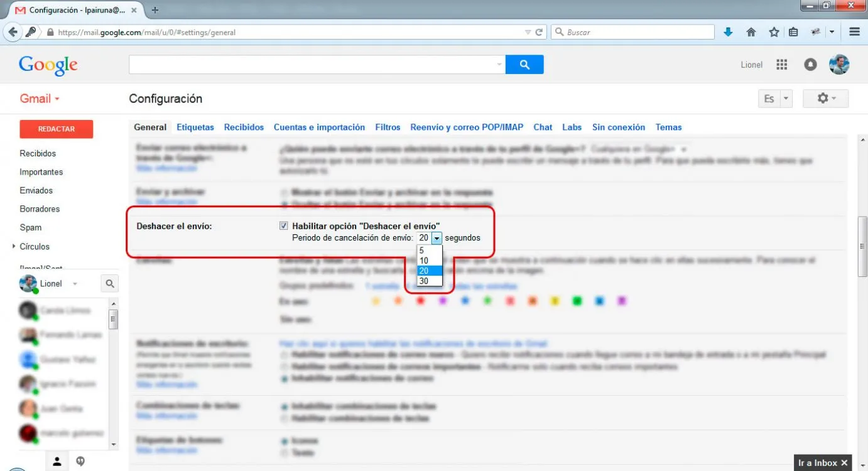
Task: Click the Ir a Inbox button
Action: point(818,463)
